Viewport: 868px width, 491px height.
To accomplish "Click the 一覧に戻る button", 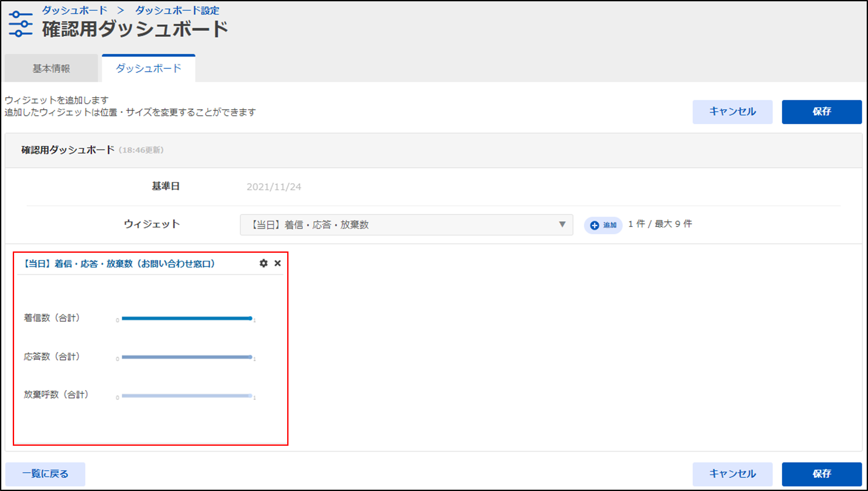I will pyautogui.click(x=45, y=474).
